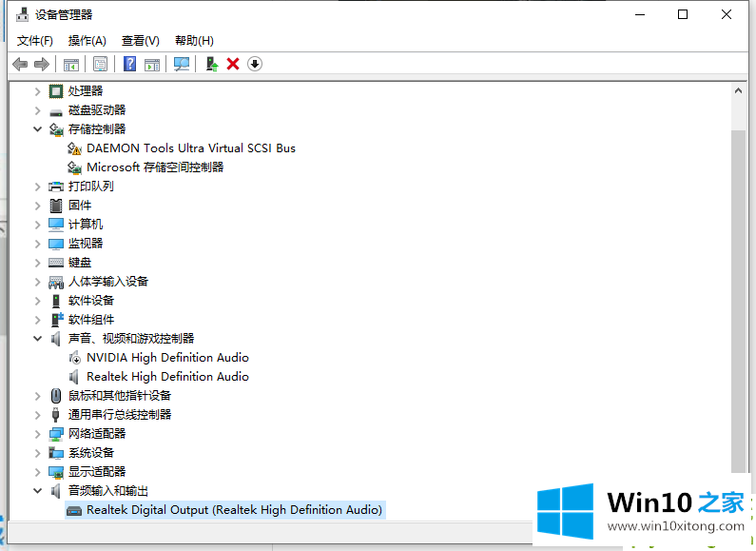Maximize the 设备管理器 window
The image size is (756, 551).
click(x=683, y=14)
